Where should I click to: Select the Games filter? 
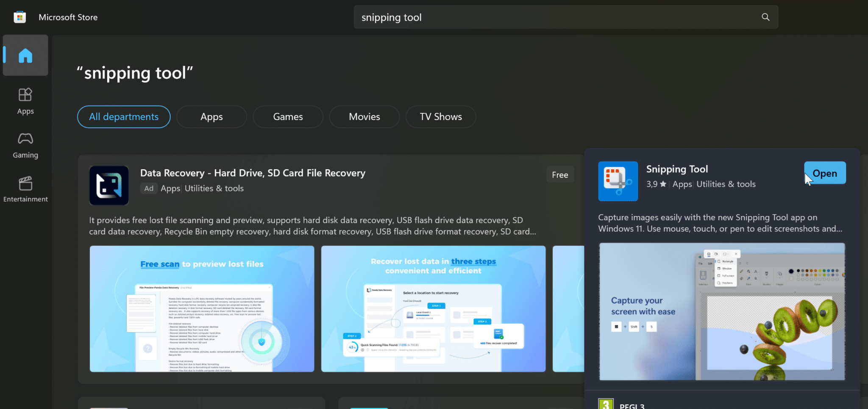coord(288,116)
